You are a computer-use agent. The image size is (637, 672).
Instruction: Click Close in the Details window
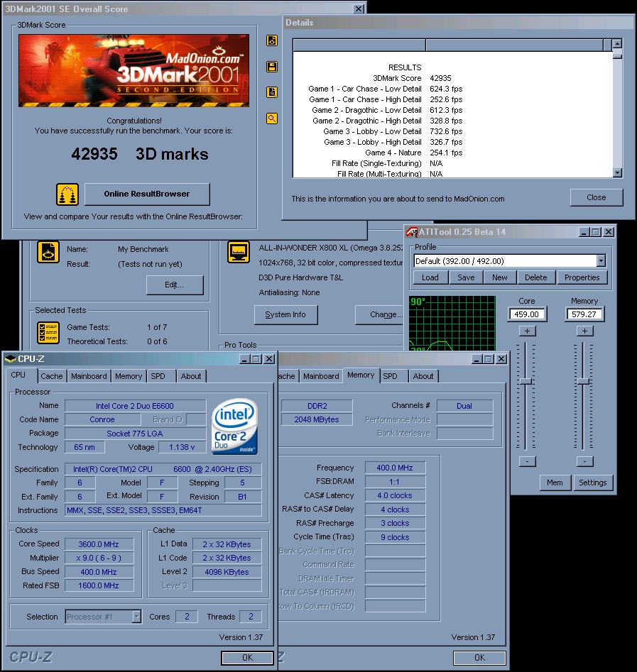click(x=597, y=197)
